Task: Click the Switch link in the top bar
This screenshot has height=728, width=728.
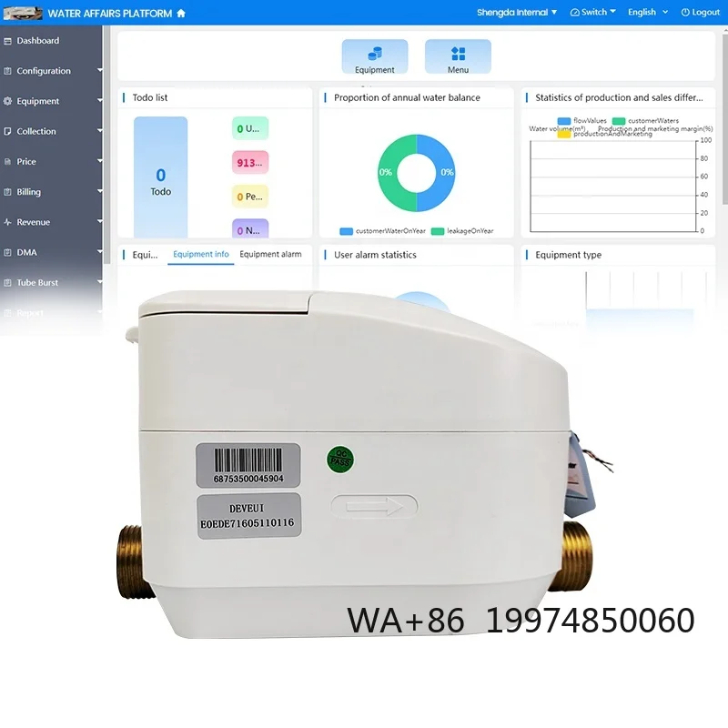Action: (x=593, y=12)
